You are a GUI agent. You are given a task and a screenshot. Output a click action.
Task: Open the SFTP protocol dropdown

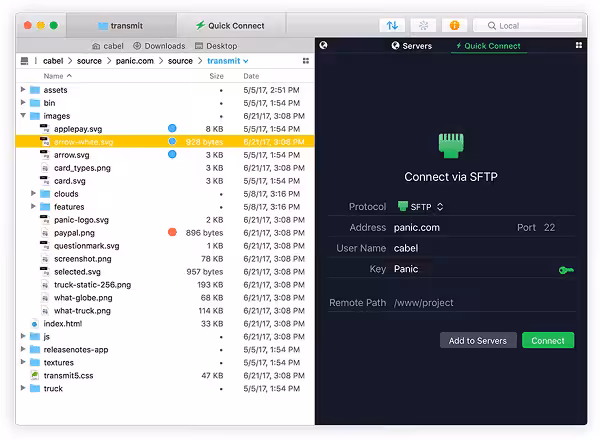tap(420, 207)
